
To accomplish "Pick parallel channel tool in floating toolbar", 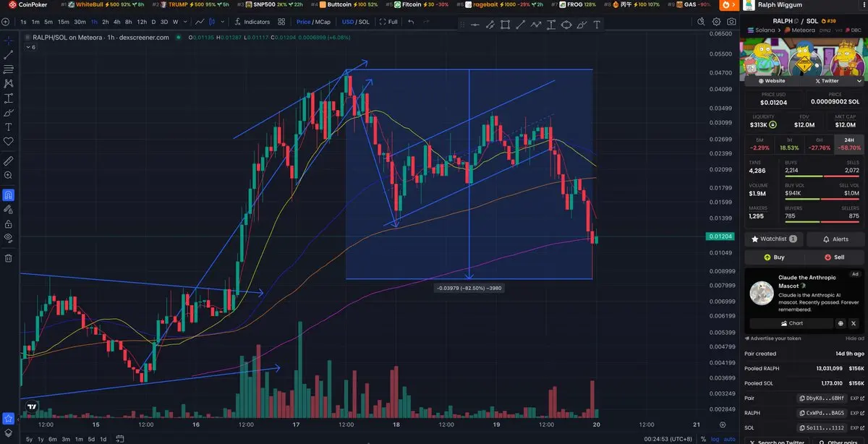I will [490, 25].
